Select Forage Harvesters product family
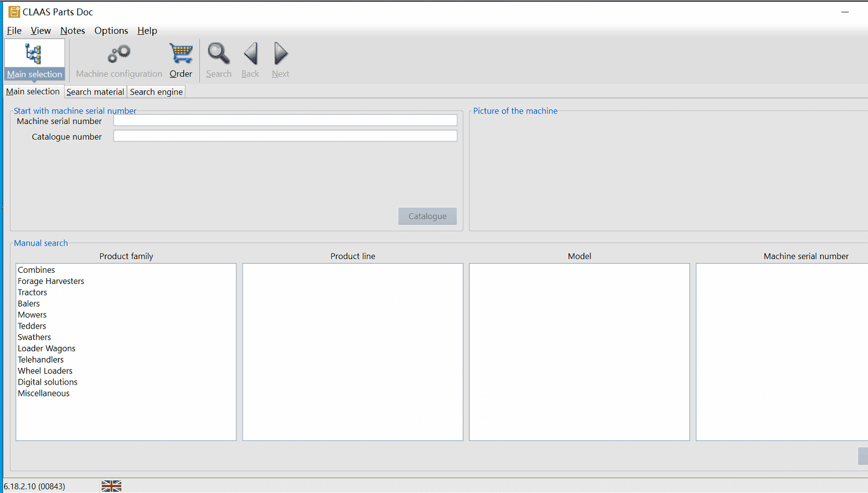Viewport: 868px width, 493px height. coord(51,281)
